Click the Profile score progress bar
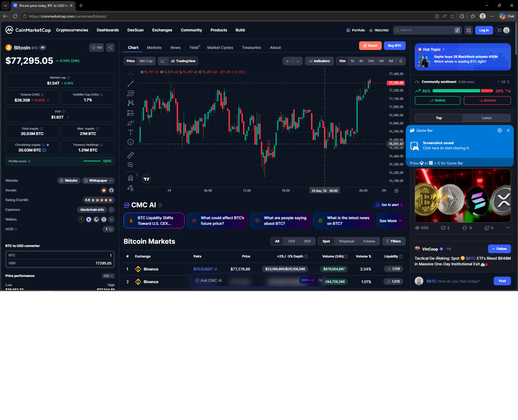Image resolution: width=518 pixels, height=420 pixels. pyautogui.click(x=92, y=161)
